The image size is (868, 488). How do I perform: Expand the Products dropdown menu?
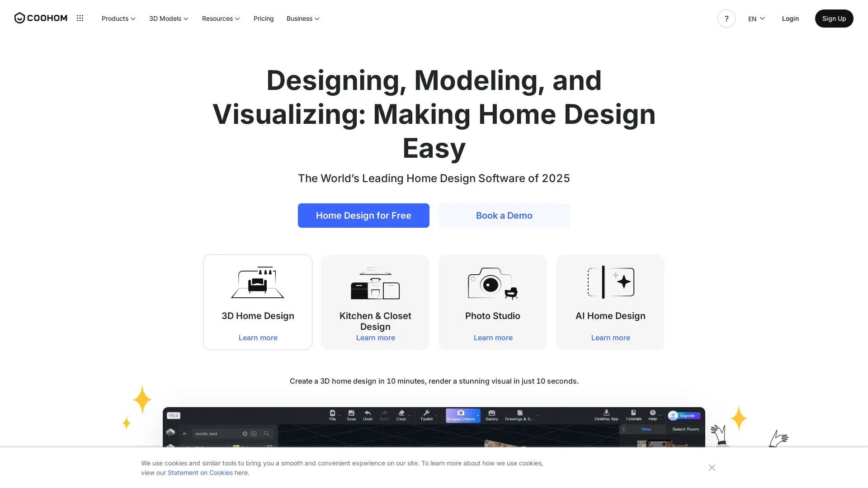(x=118, y=19)
